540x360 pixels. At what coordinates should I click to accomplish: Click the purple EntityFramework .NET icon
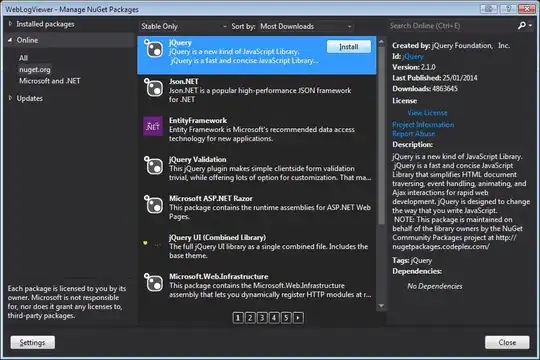153,126
